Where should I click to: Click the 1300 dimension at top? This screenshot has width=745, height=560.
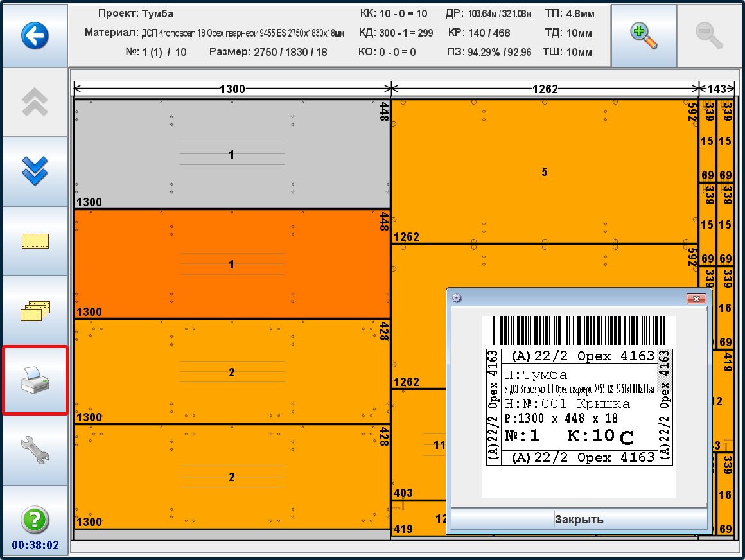(x=232, y=89)
